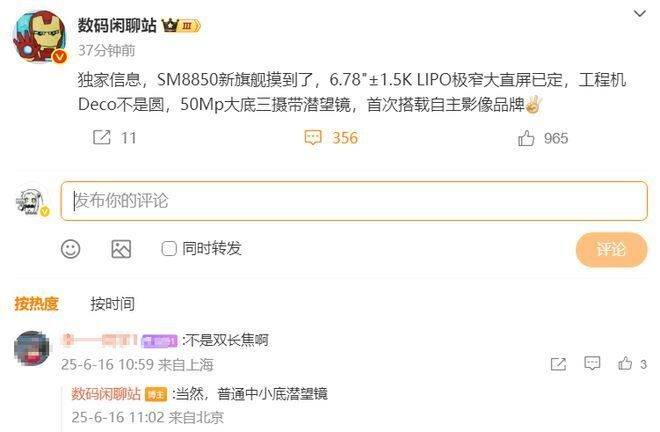Click 数码闲聊站 username in the reply

[x=106, y=394]
